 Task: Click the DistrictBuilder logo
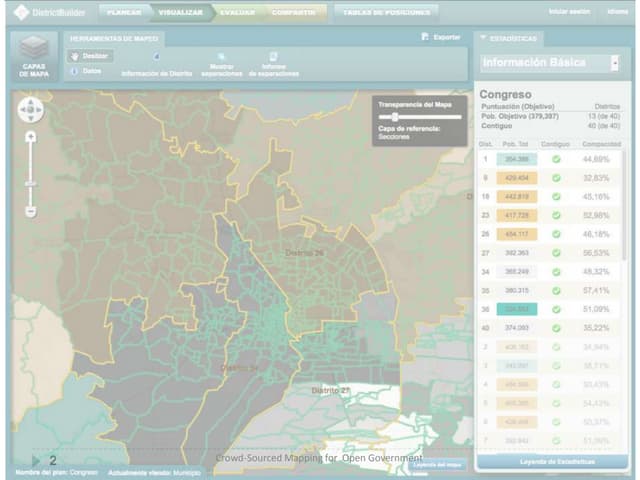click(49, 13)
